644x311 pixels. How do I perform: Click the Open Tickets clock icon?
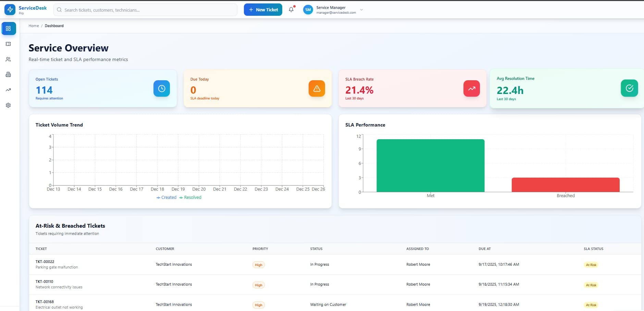coord(162,88)
